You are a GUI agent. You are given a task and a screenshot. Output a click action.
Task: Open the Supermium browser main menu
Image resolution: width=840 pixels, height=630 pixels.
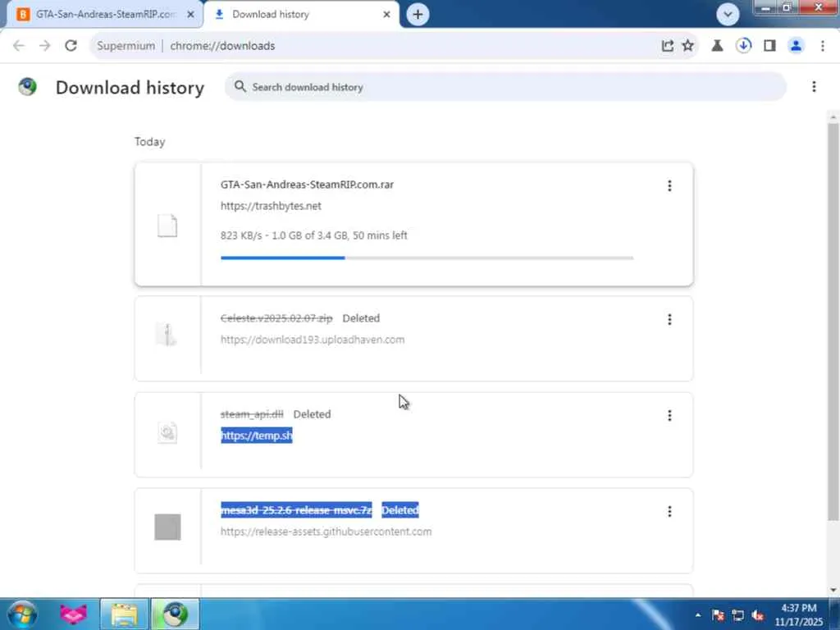tap(822, 46)
